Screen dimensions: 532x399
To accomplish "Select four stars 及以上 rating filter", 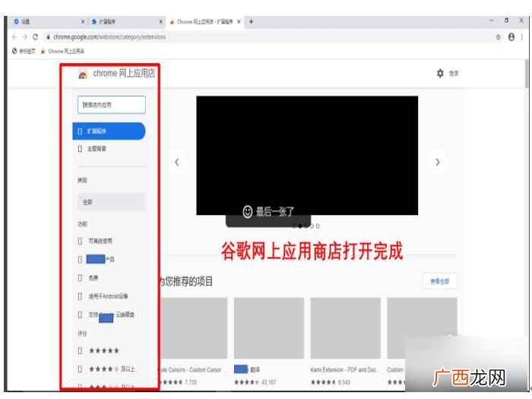I will [80, 369].
